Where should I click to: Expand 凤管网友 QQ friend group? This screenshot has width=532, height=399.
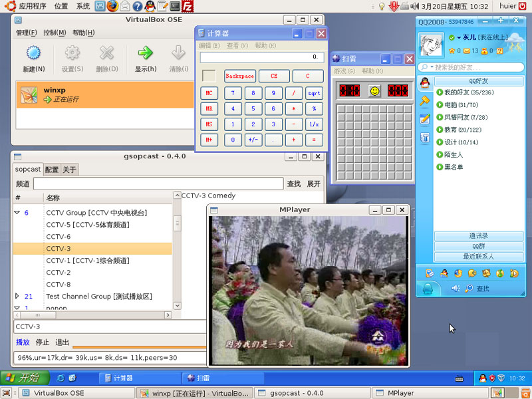[x=440, y=118]
